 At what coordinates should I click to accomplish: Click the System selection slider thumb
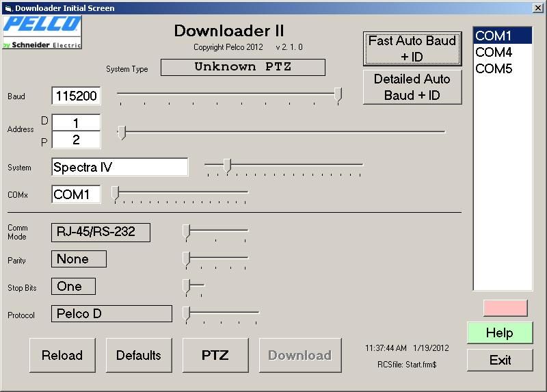pos(227,165)
